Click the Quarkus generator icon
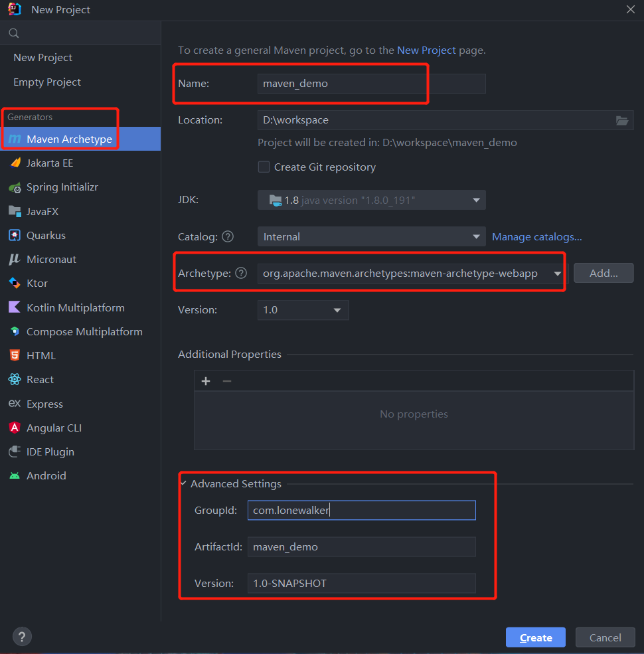The height and width of the screenshot is (654, 644). [15, 235]
